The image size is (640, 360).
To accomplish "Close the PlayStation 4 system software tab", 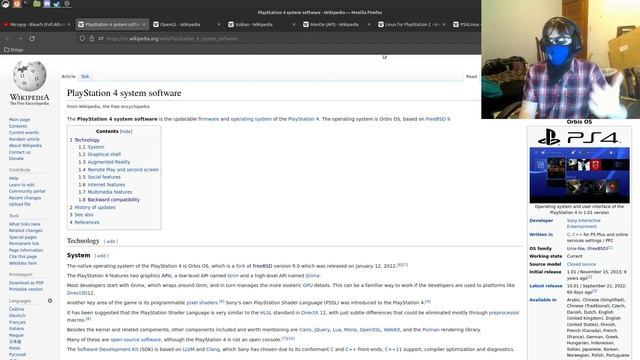I will (144, 24).
